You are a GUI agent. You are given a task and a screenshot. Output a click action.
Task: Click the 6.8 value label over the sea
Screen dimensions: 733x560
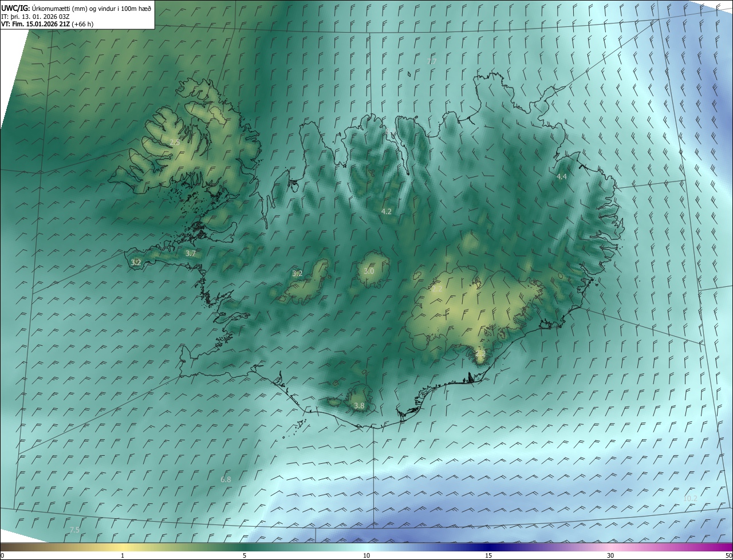coord(226,479)
